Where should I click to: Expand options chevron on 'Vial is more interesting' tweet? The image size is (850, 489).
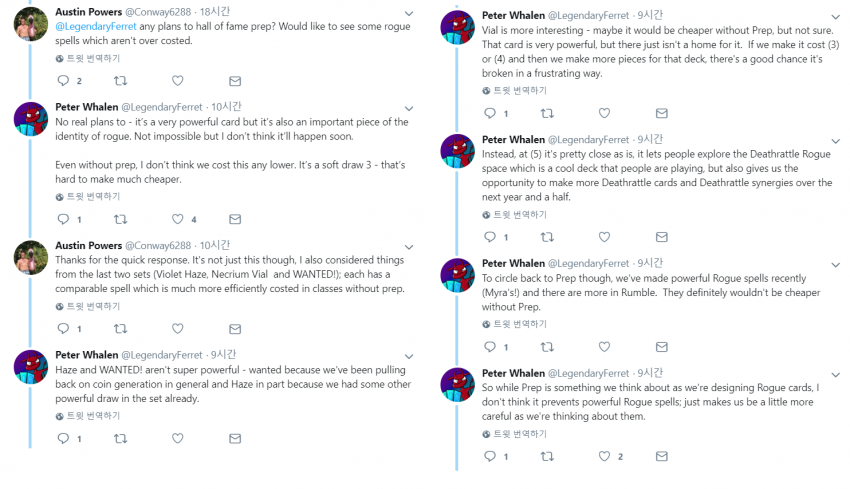click(836, 17)
